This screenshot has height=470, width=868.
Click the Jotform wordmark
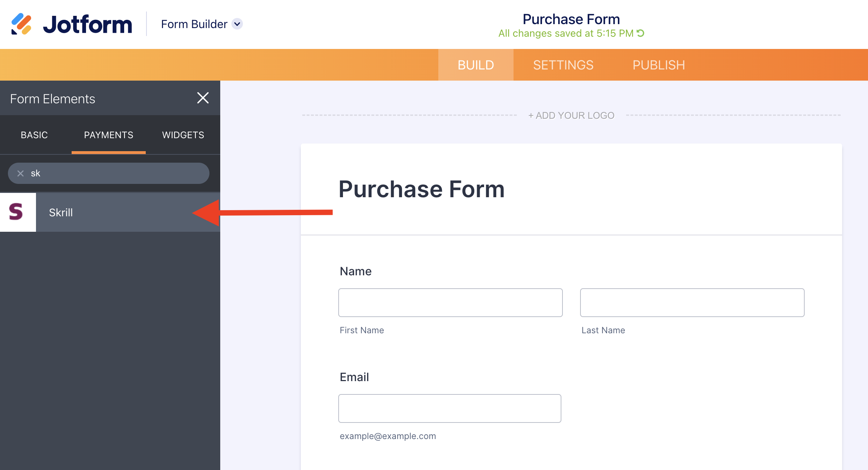coord(87,24)
